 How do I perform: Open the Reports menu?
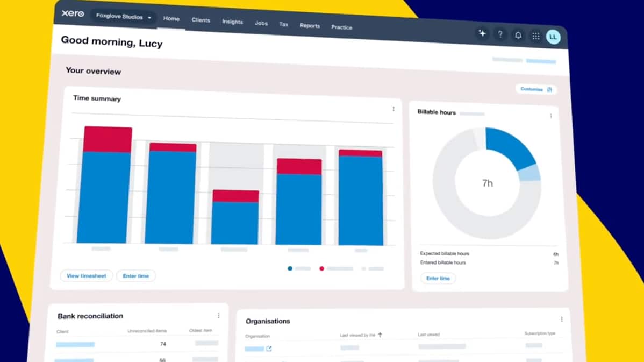click(310, 25)
